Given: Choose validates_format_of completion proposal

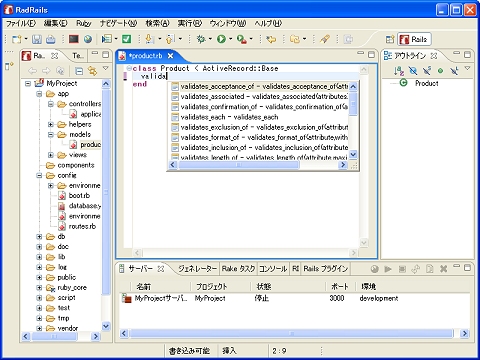Looking at the screenshot, I should 260,137.
